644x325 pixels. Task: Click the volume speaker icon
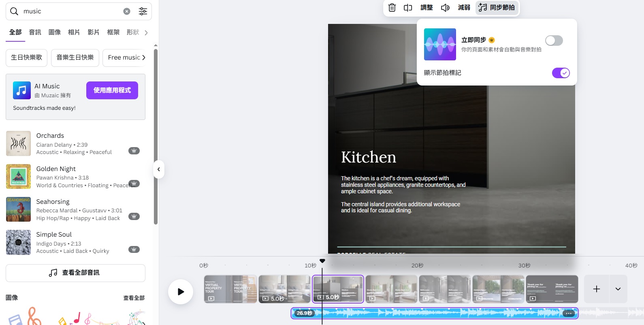[445, 8]
